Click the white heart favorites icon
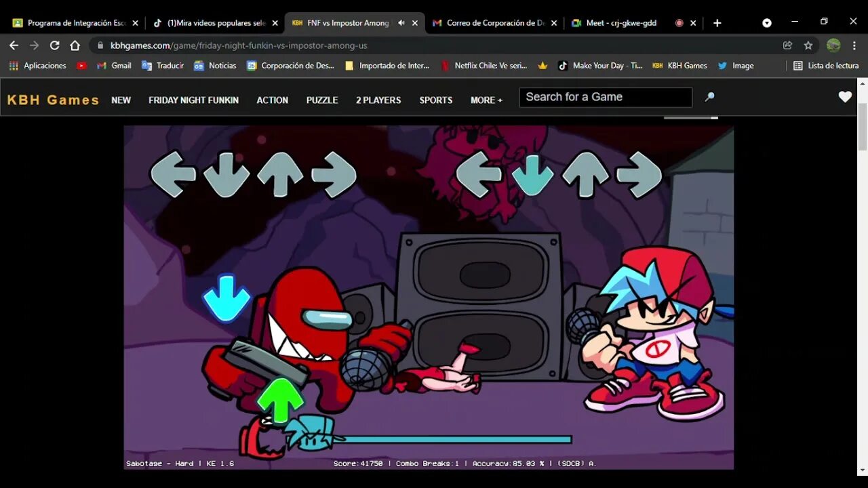Viewport: 868px width, 488px height. pyautogui.click(x=845, y=96)
